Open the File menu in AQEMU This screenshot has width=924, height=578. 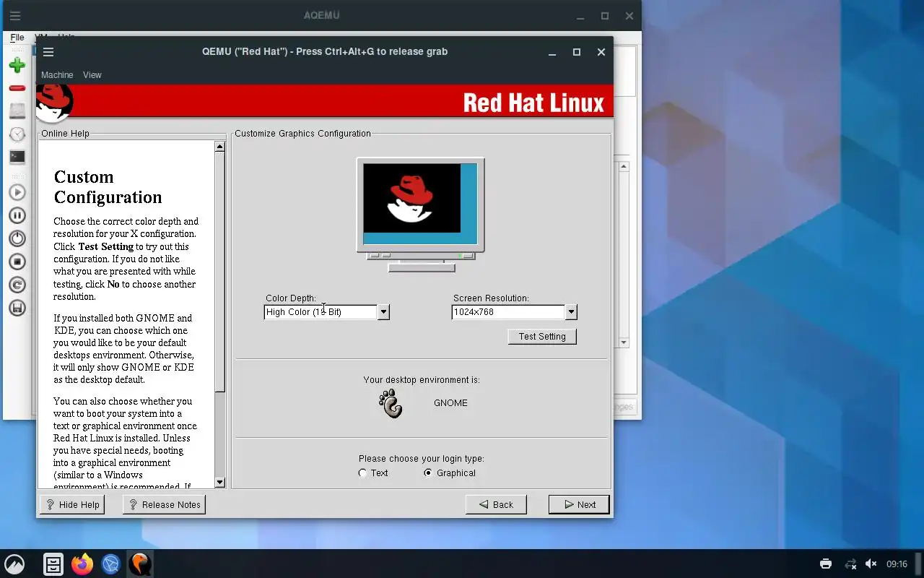17,38
